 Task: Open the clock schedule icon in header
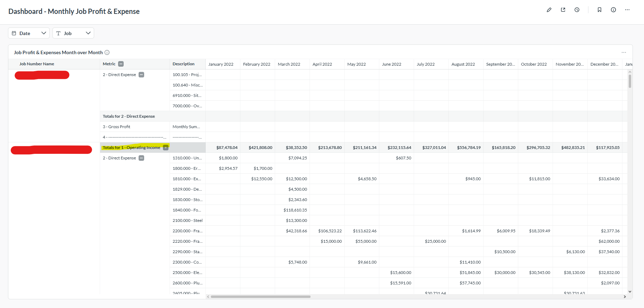click(577, 10)
